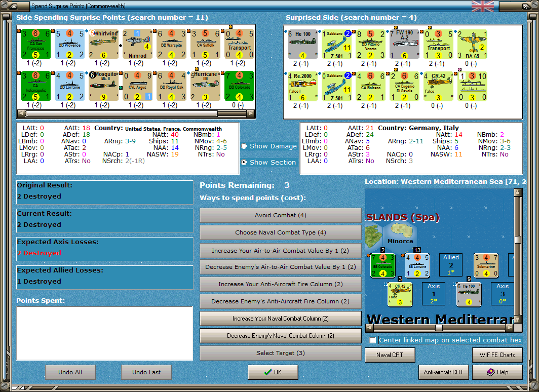The image size is (539, 392).
Task: Click Increase Your Naval Combat Column (2)
Action: coord(281,319)
